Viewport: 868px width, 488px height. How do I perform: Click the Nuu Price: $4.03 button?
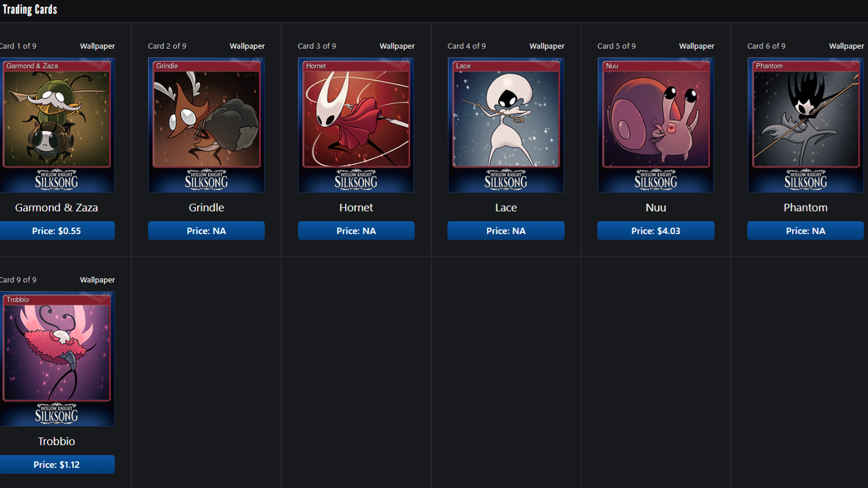pyautogui.click(x=655, y=230)
